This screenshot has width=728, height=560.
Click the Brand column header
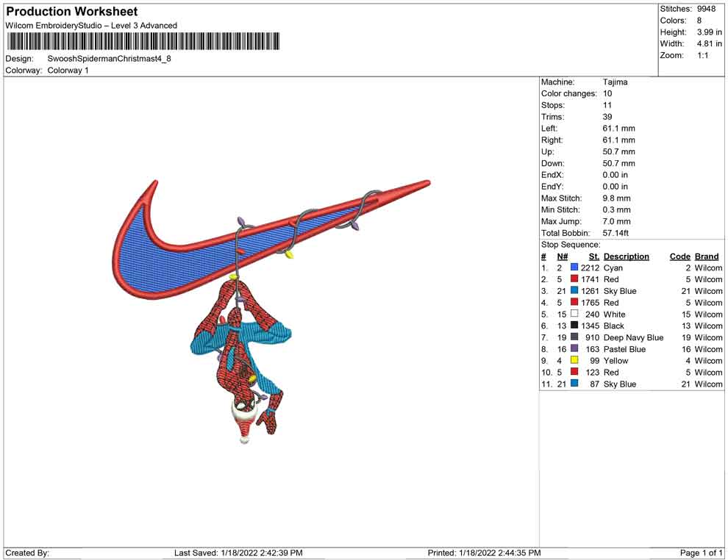pos(707,256)
